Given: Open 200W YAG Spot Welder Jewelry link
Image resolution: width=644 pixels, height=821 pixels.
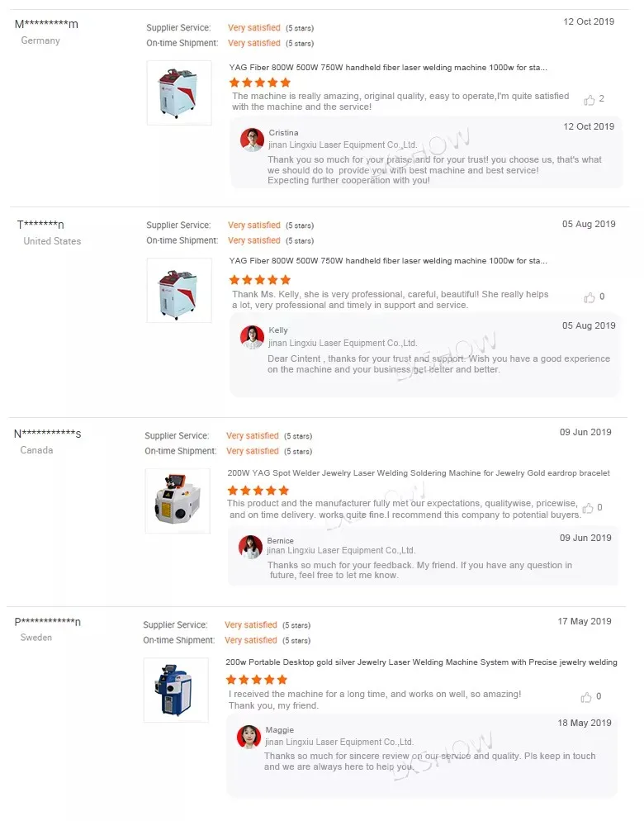Looking at the screenshot, I should pyautogui.click(x=419, y=473).
